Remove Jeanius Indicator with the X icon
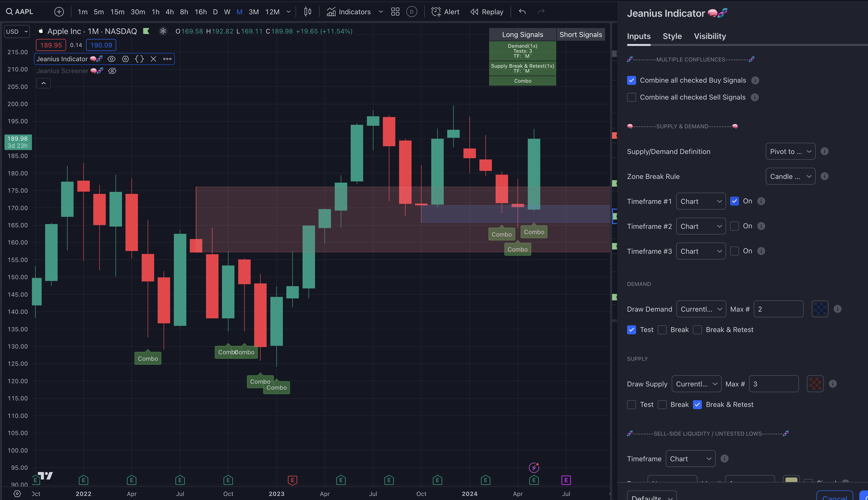The width and height of the screenshot is (868, 500). [x=153, y=59]
